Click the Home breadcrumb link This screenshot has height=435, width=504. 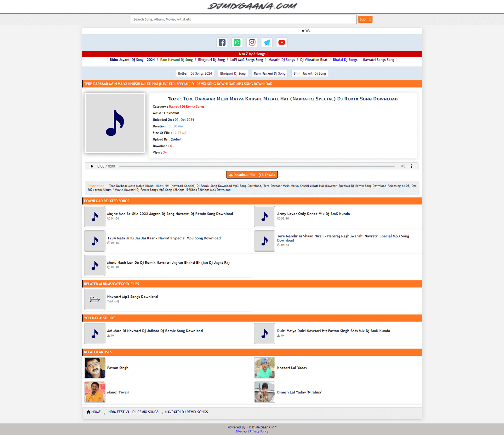pyautogui.click(x=94, y=412)
